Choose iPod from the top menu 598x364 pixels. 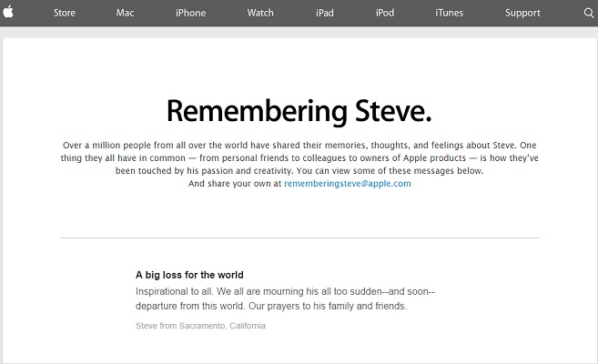[x=385, y=13]
